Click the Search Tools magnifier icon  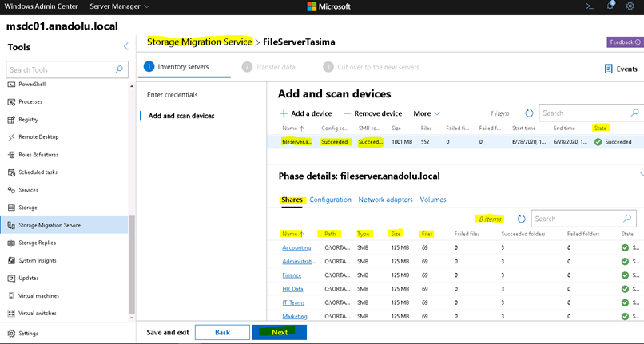click(119, 69)
